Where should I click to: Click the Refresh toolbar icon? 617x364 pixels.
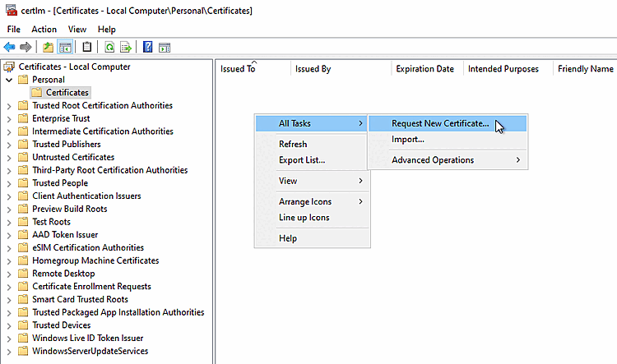pos(109,48)
